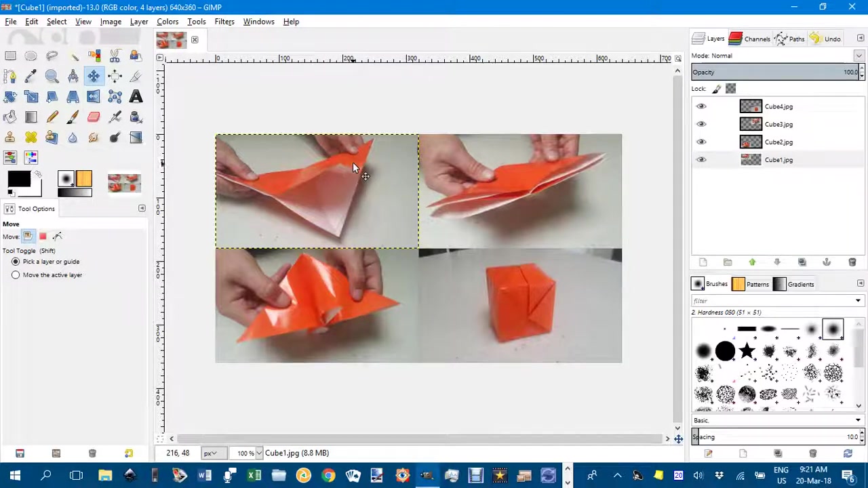The width and height of the screenshot is (868, 488).
Task: Enable the Move the active layer option
Action: pos(16,274)
